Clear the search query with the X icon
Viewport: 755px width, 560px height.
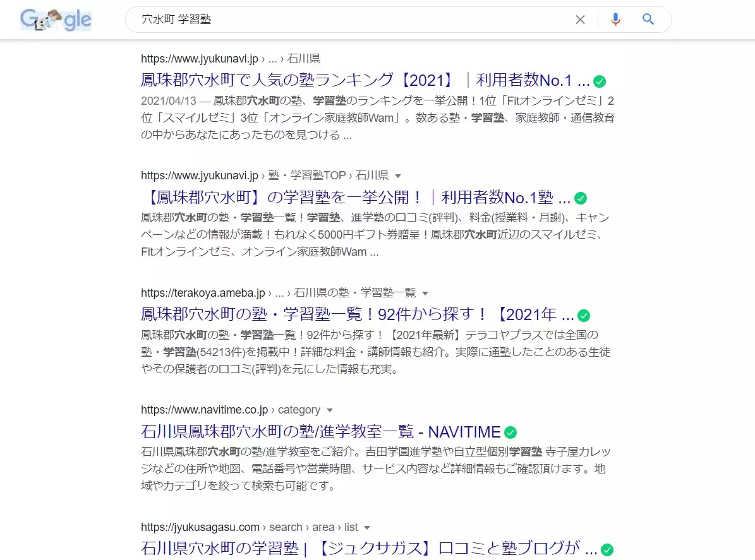click(x=580, y=20)
